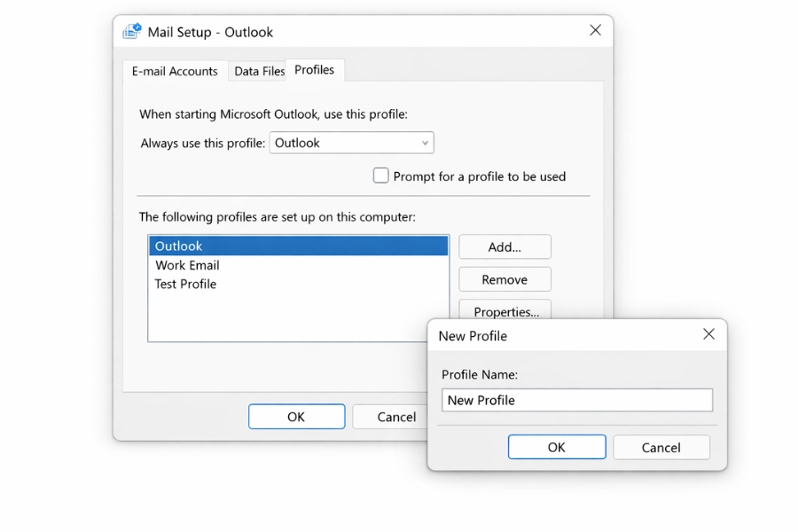The image size is (798, 532).
Task: Switch to the Data Files tab
Action: point(257,71)
